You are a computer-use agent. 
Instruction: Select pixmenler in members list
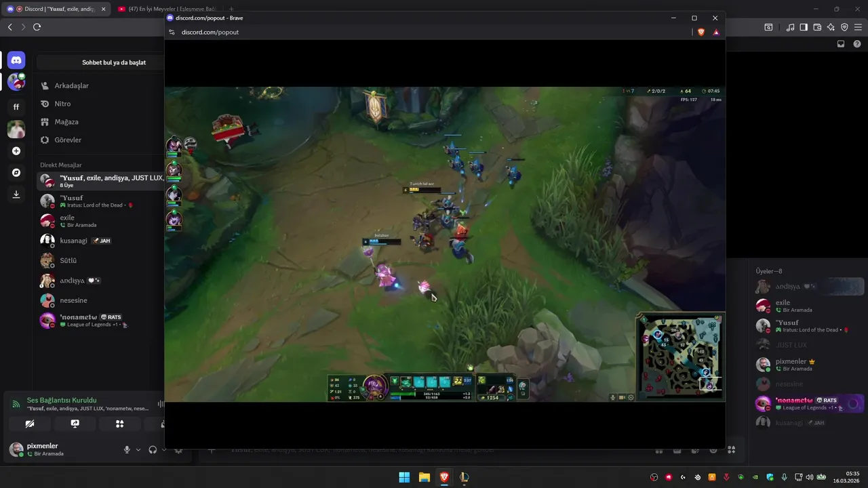click(809, 365)
